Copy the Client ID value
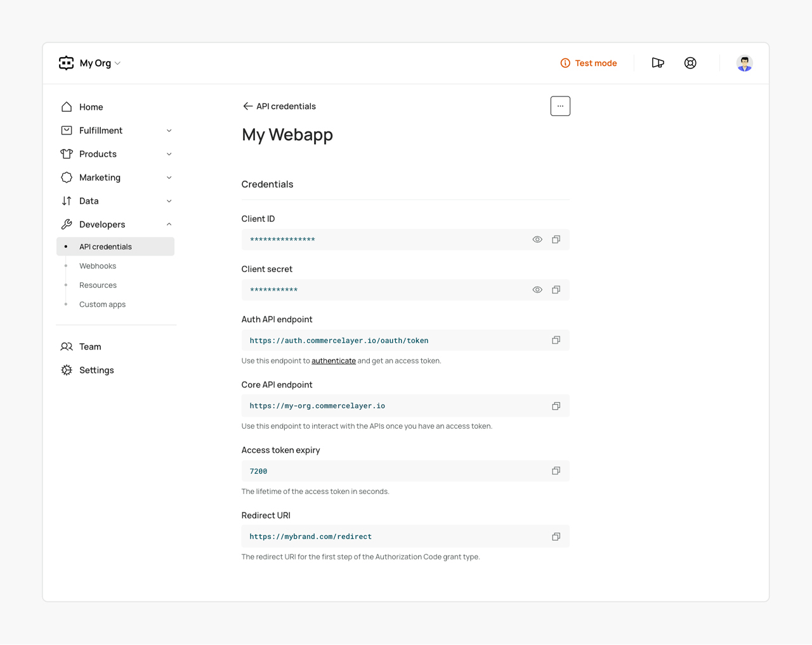 [556, 240]
